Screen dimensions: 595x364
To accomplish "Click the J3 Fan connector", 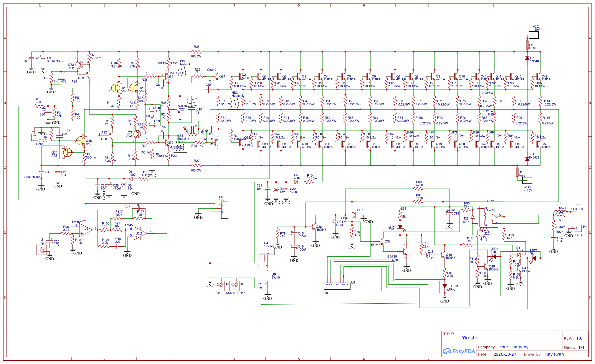I will pos(219,284).
